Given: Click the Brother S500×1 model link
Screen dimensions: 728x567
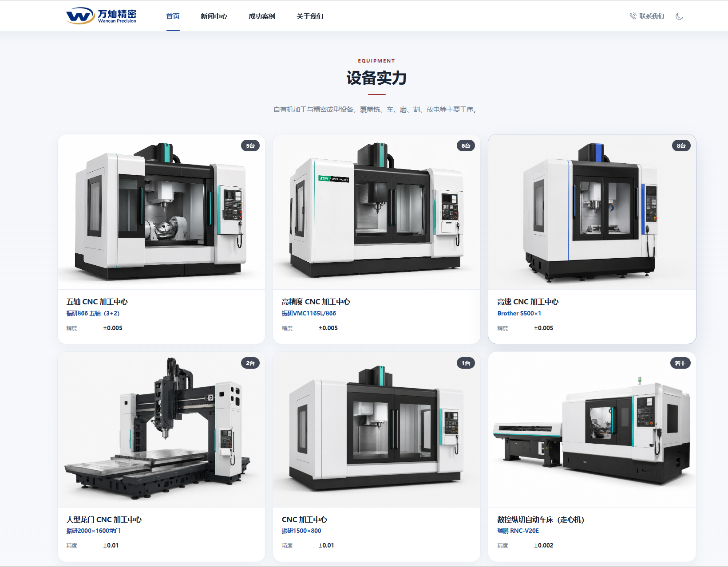Looking at the screenshot, I should coord(519,313).
